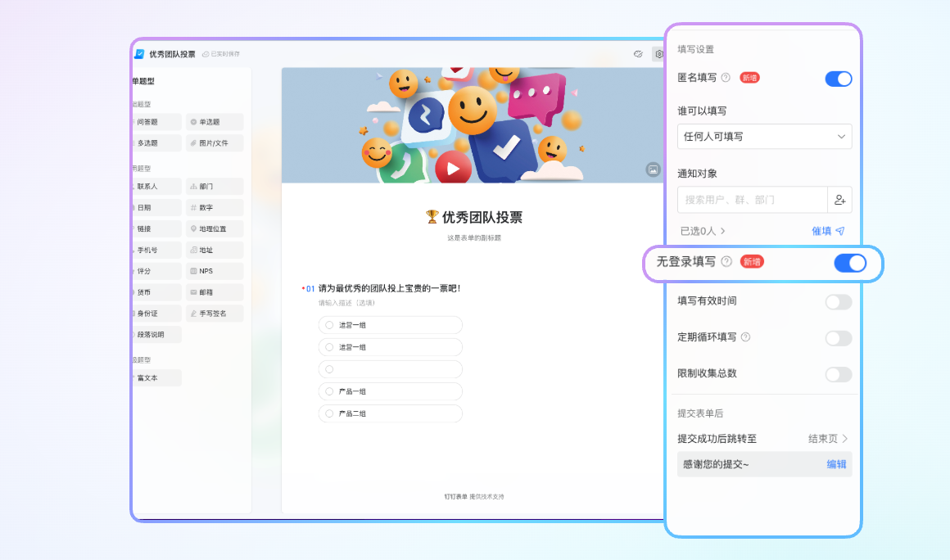Click the settings gear icon in header
950x560 pixels.
click(658, 54)
